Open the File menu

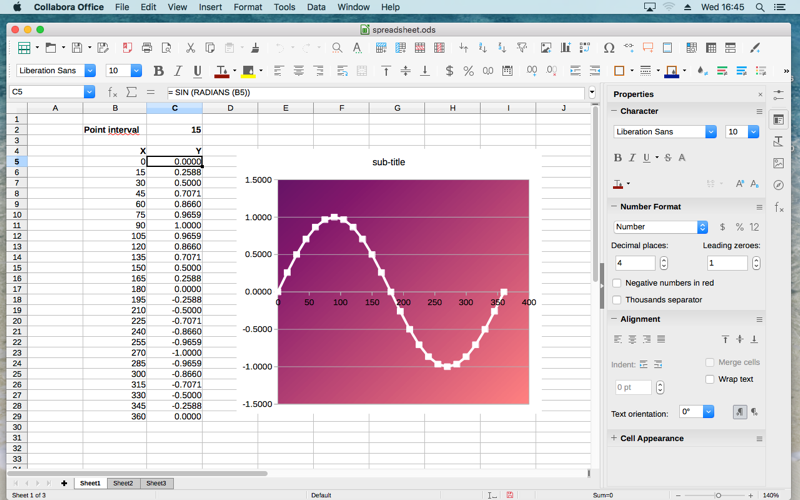tap(122, 7)
